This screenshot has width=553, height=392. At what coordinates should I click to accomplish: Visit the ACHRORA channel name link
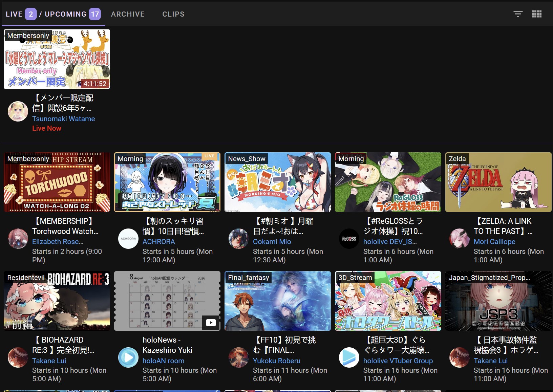click(159, 242)
